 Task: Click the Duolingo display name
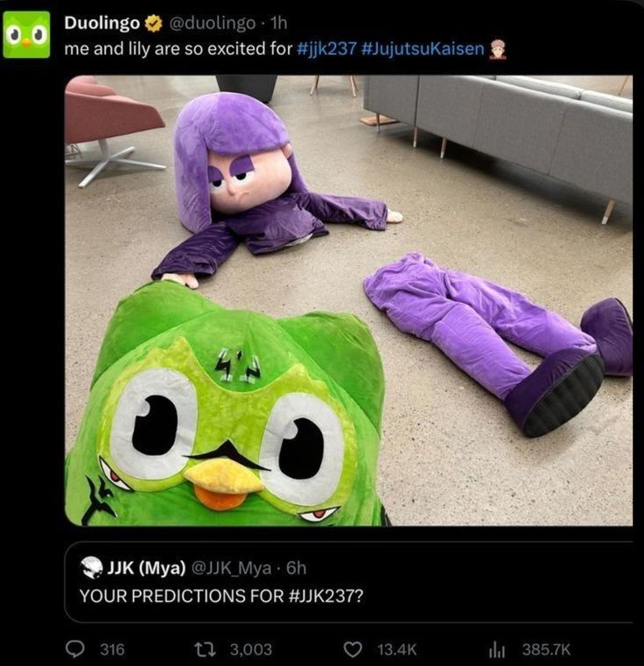click(x=101, y=23)
